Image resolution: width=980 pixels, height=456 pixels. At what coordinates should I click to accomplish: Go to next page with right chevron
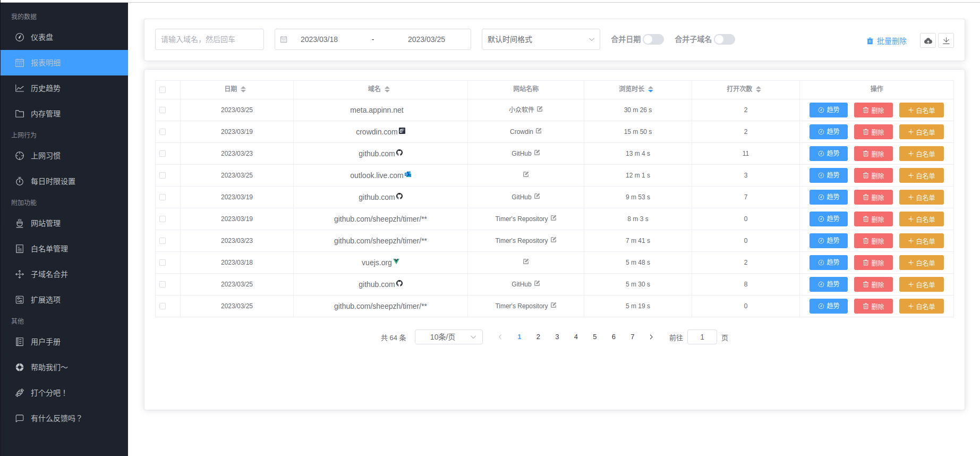[x=651, y=337]
